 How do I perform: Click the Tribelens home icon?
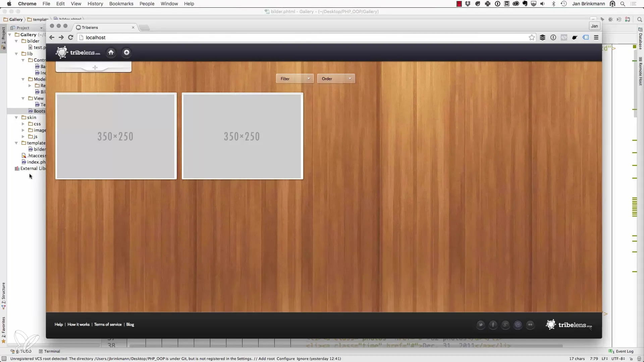click(x=111, y=52)
